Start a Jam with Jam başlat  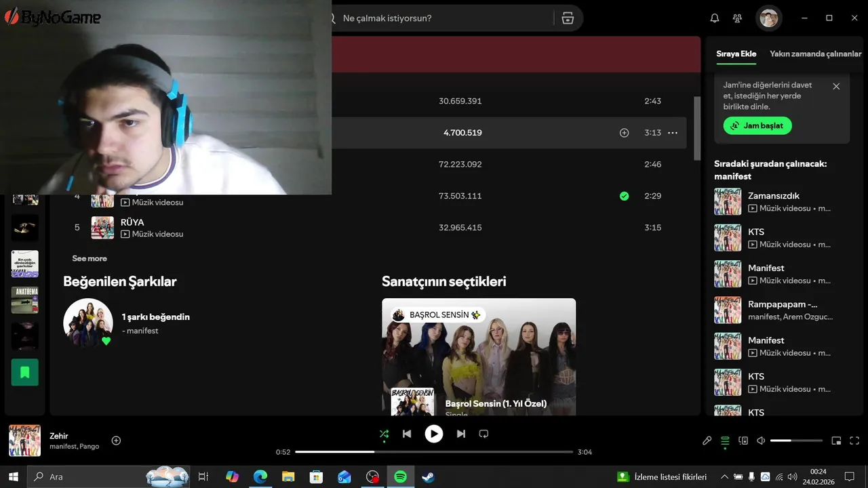pyautogui.click(x=757, y=125)
